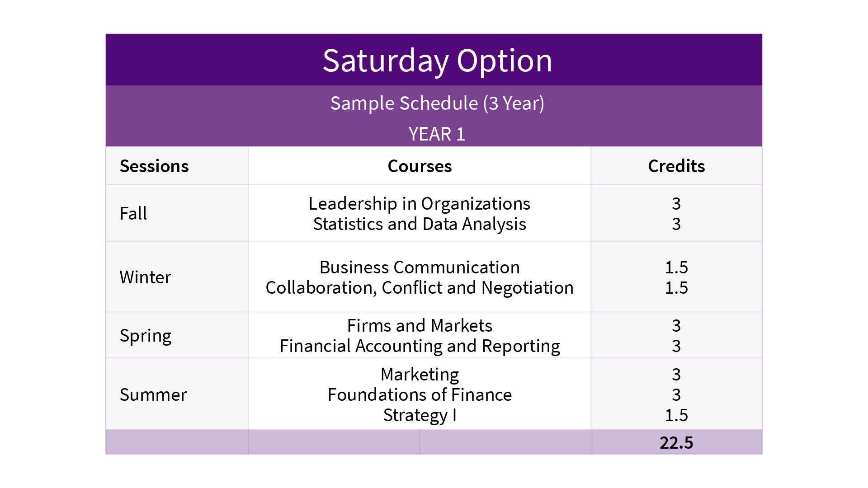Image resolution: width=868 pixels, height=488 pixels.
Task: Click the YEAR 1 heading
Action: coord(437,134)
